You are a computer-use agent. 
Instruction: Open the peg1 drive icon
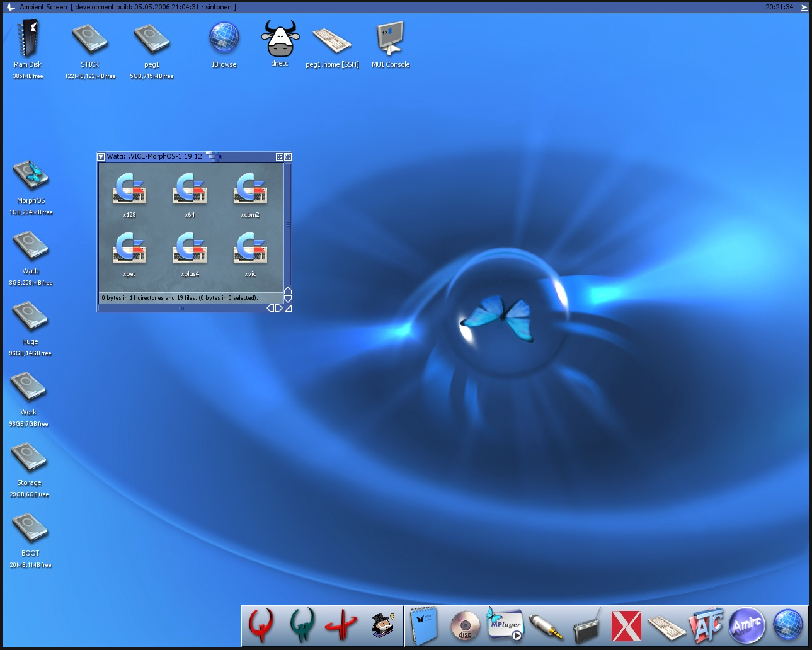(152, 39)
